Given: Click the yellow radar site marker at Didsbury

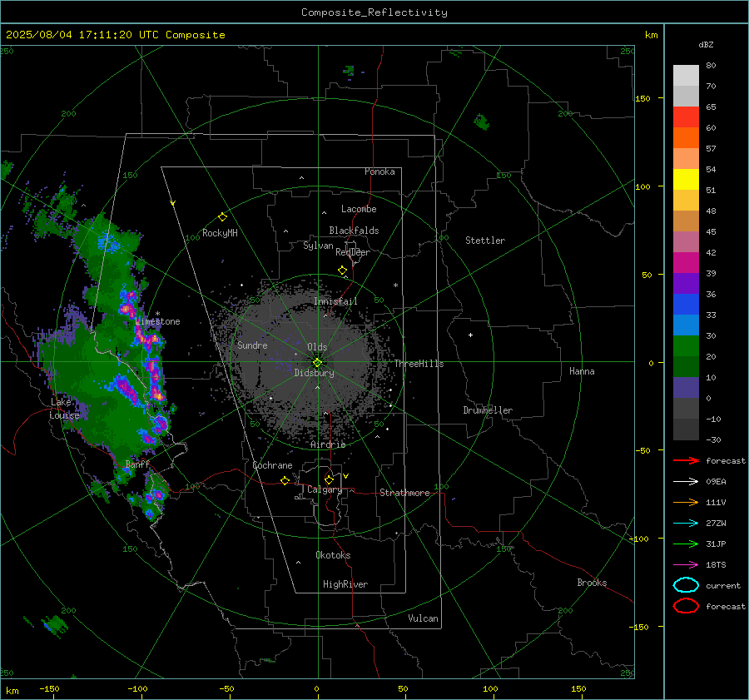Looking at the screenshot, I should 317,363.
